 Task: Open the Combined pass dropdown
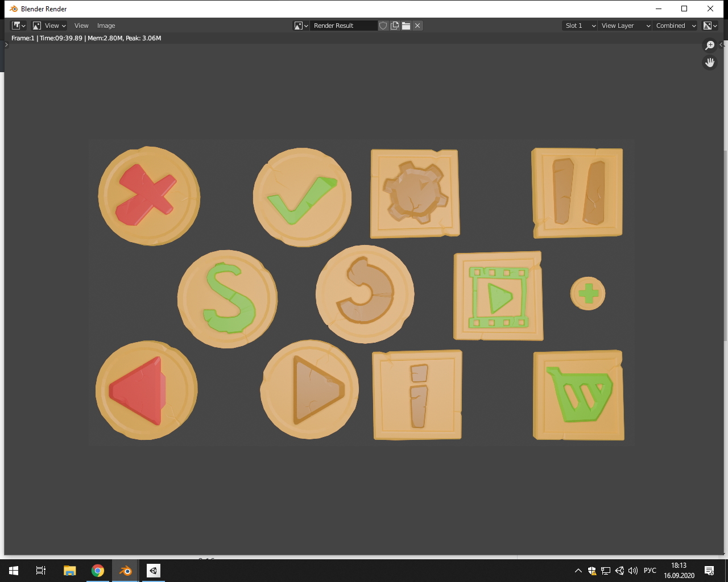675,26
